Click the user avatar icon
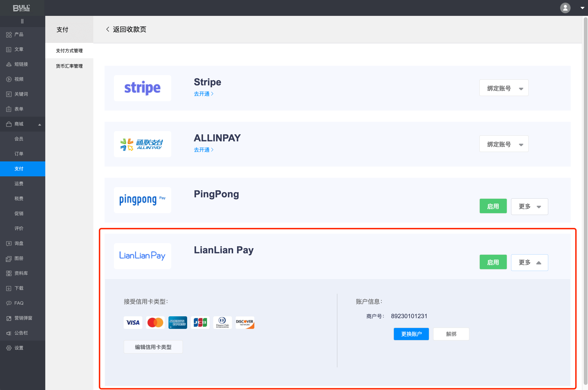This screenshot has height=390, width=588. pyautogui.click(x=565, y=8)
